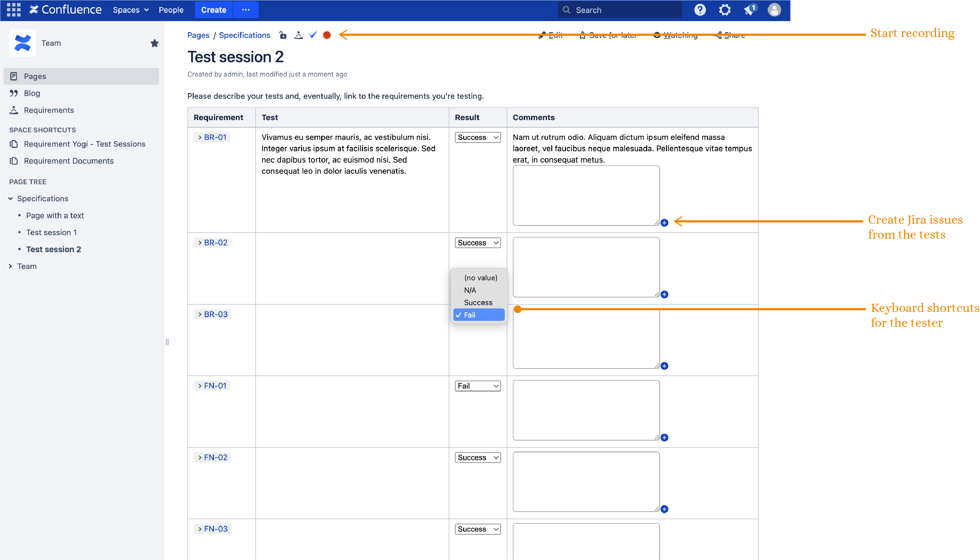980x560 pixels.
Task: Click blue plus icon in BR-01 comments
Action: pos(664,223)
